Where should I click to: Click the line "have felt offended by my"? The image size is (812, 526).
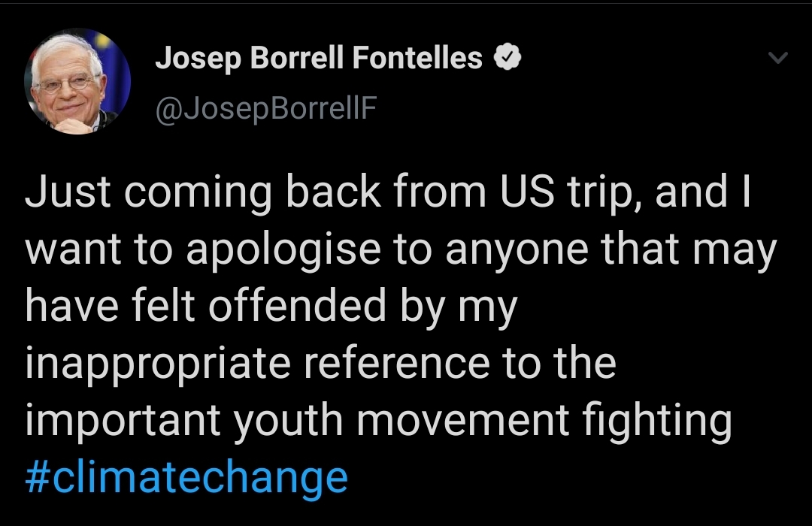click(x=271, y=307)
